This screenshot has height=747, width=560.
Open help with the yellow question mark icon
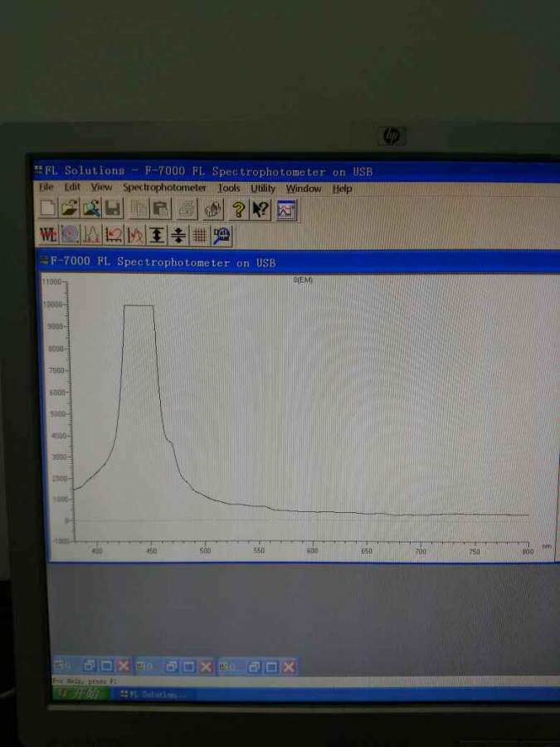239,210
